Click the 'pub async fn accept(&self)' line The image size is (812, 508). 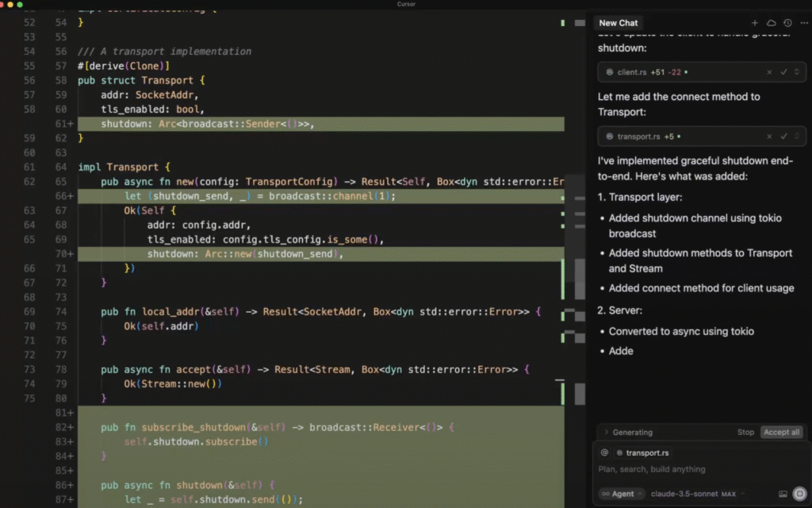(x=315, y=370)
